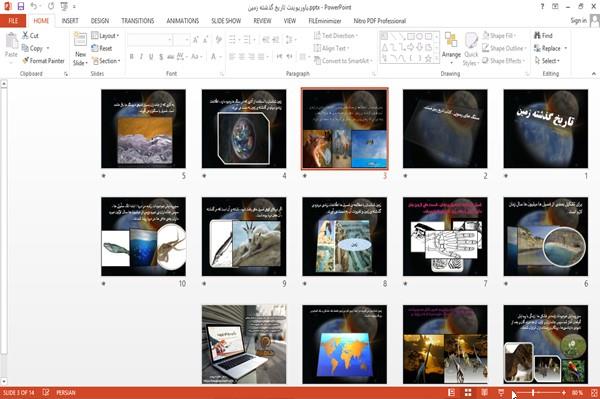Click Sign in link
Viewport: 600px width, 399px height.
[578, 21]
